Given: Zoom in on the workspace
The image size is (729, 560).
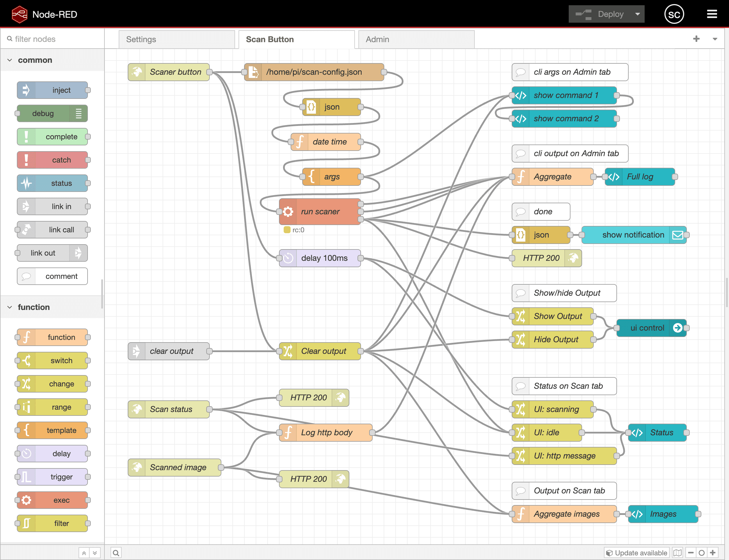Looking at the screenshot, I should pyautogui.click(x=713, y=552).
